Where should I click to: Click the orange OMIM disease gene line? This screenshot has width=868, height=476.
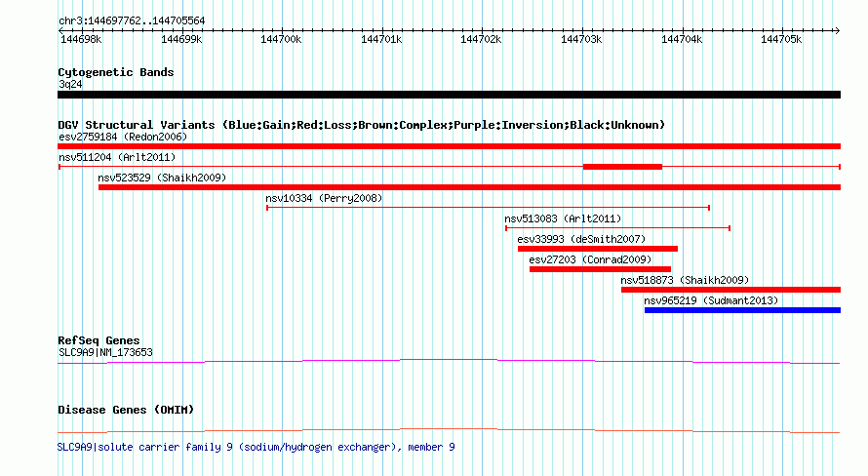pyautogui.click(x=449, y=430)
